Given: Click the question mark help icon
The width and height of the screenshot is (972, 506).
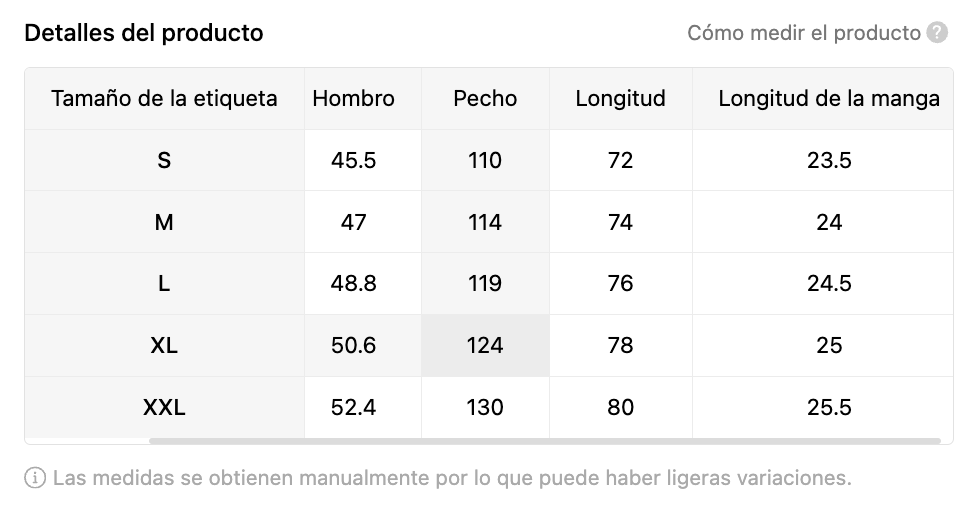Looking at the screenshot, I should (937, 32).
